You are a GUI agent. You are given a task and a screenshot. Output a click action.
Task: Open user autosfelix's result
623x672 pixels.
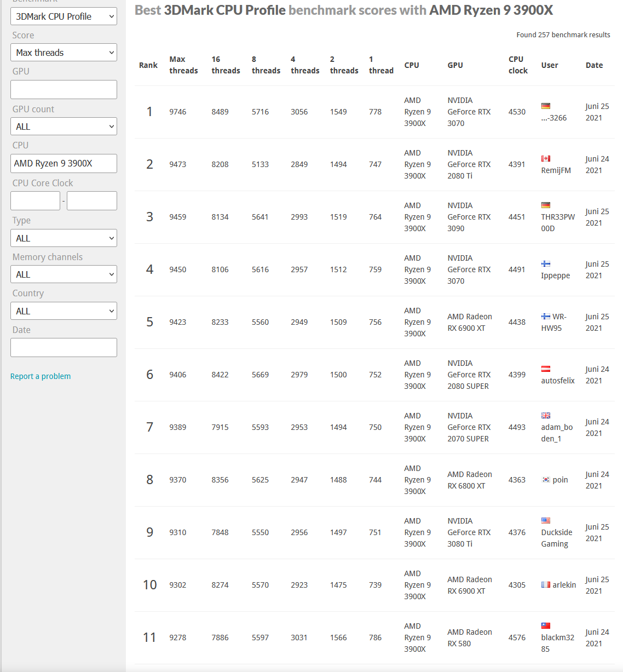(558, 381)
